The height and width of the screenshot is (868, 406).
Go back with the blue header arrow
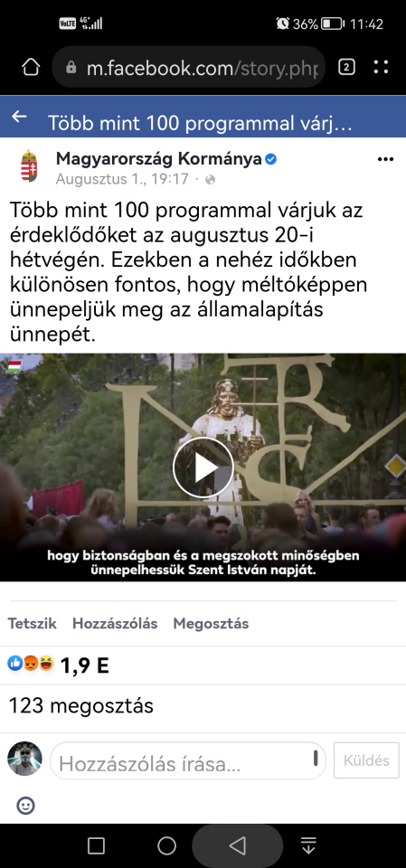click(19, 117)
